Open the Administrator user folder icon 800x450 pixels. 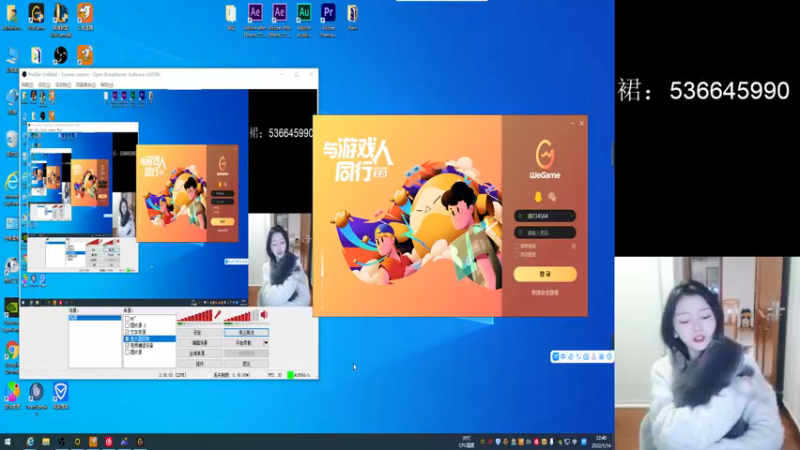click(x=11, y=16)
